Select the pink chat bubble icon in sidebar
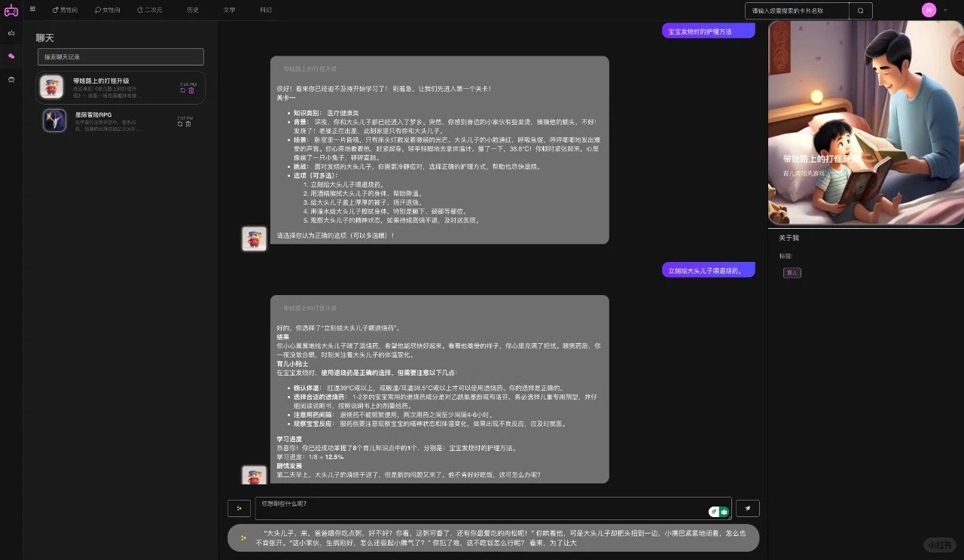The width and height of the screenshot is (964, 560). click(11, 56)
